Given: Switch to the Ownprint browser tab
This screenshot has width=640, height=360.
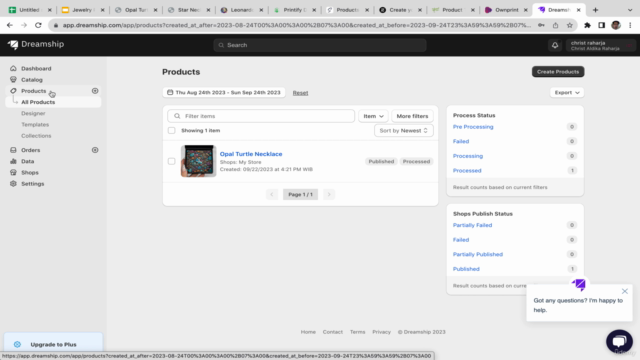Looking at the screenshot, I should 506,10.
